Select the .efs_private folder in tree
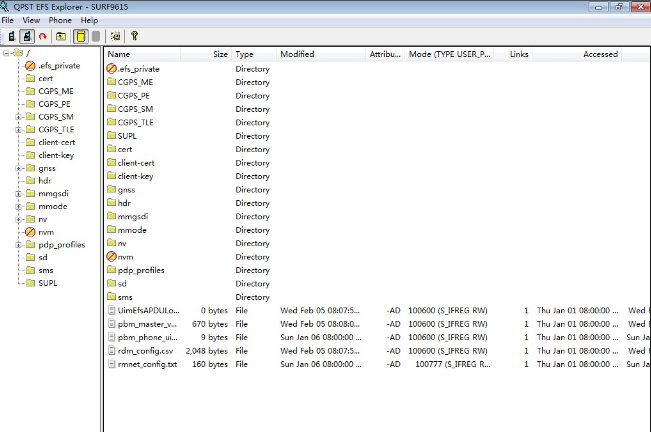The height and width of the screenshot is (432, 651). click(x=60, y=65)
